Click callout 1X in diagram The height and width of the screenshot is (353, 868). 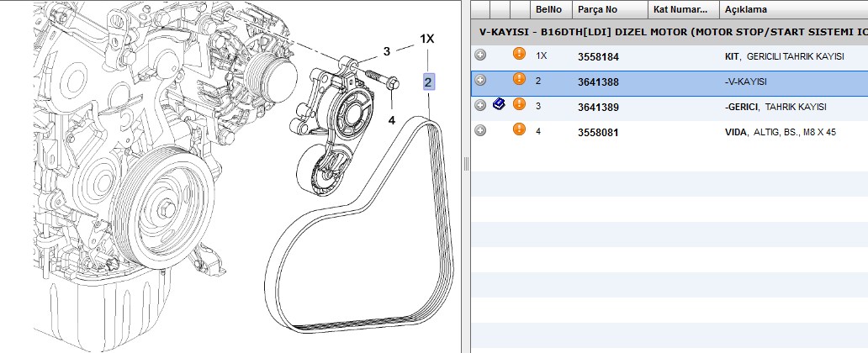[x=426, y=39]
